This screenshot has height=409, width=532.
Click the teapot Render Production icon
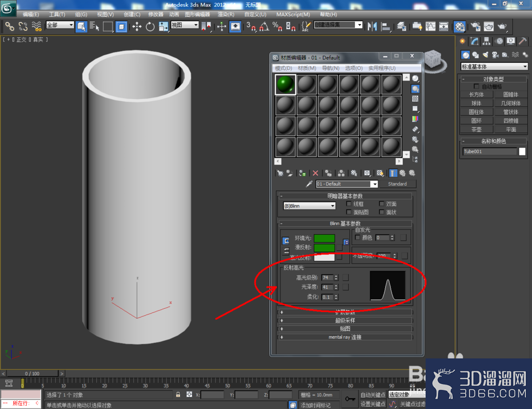coord(502,26)
